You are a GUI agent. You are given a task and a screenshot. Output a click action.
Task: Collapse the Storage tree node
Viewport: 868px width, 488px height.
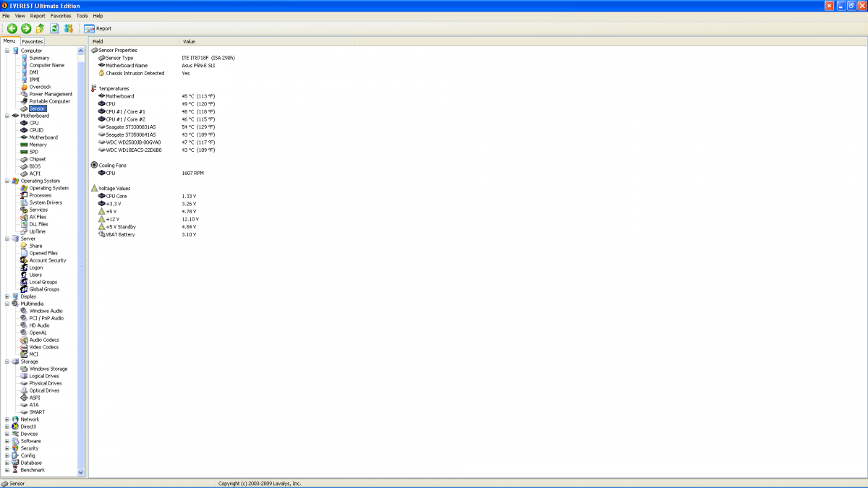7,361
